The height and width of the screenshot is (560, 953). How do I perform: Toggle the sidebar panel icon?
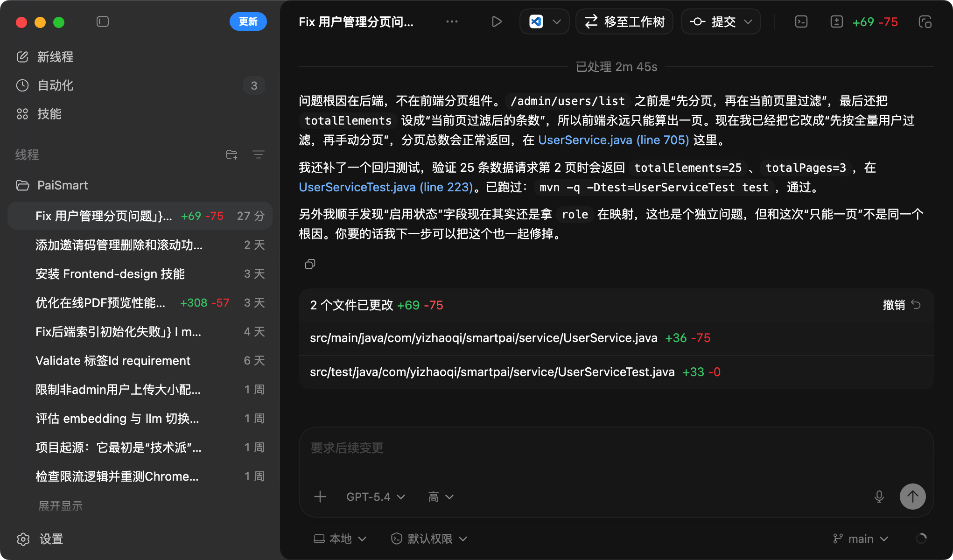(x=103, y=22)
